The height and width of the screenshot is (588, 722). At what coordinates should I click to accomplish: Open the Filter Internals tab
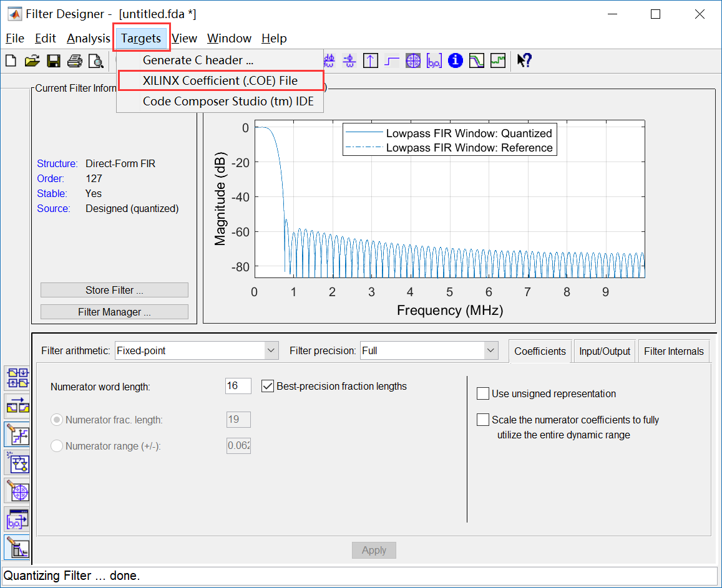click(674, 351)
